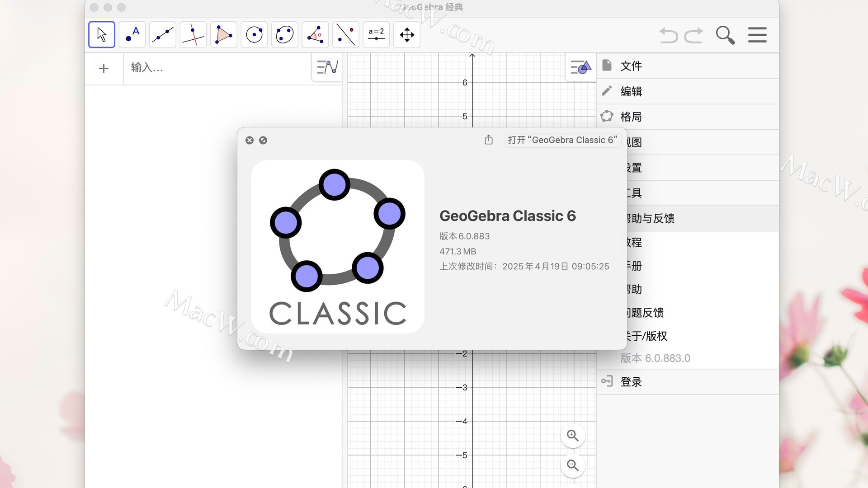Select the Circle with Center tool
868x488 pixels.
[254, 35]
